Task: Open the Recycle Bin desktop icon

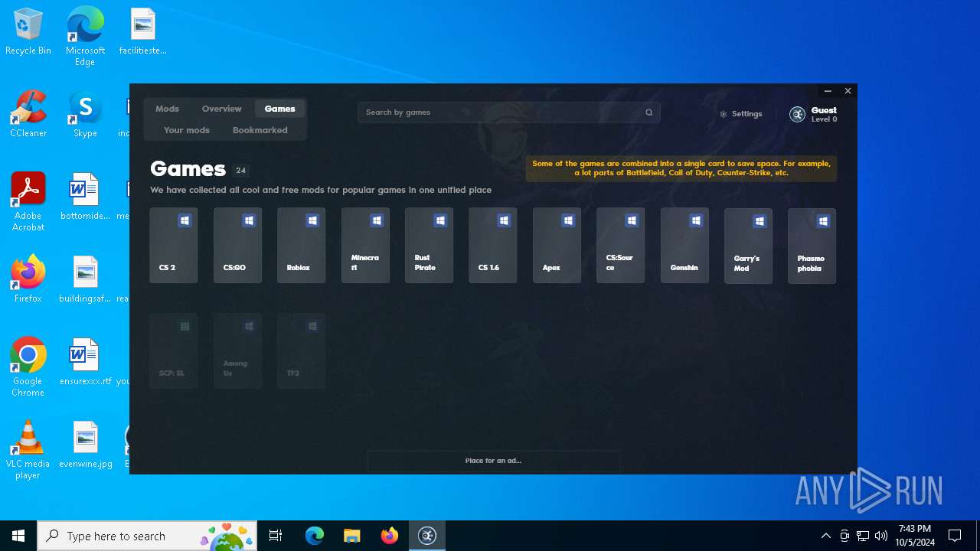Action: pos(28,32)
